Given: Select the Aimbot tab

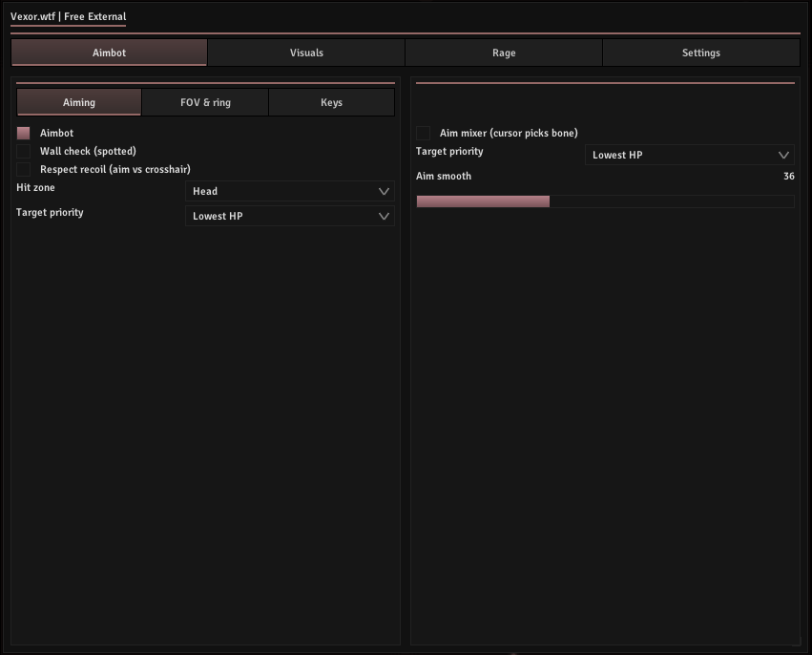Looking at the screenshot, I should coord(109,53).
